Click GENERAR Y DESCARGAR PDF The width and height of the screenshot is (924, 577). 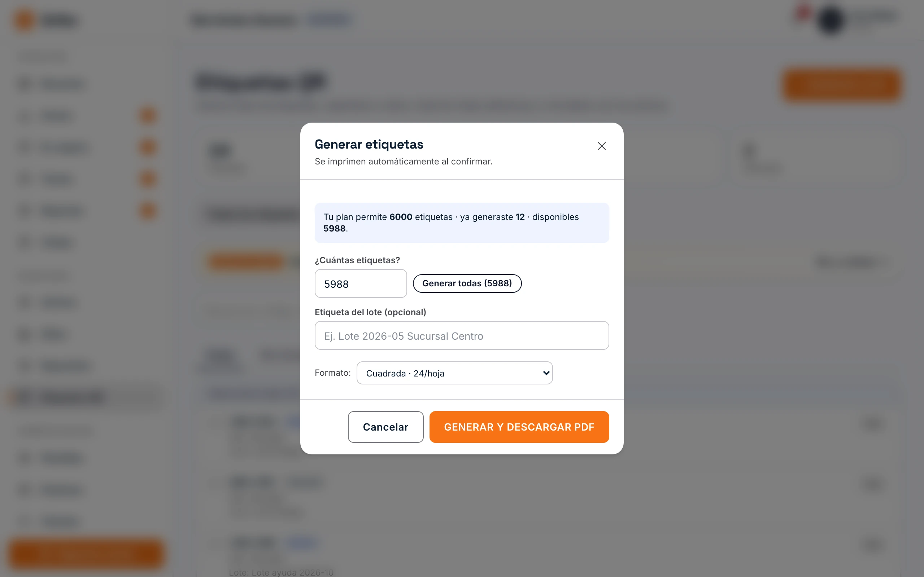coord(519,427)
